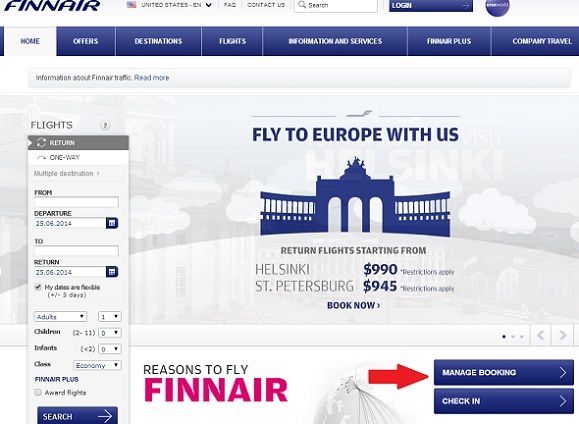The width and height of the screenshot is (579, 424).
Task: Toggle My dates are flexible checkbox
Action: click(38, 287)
